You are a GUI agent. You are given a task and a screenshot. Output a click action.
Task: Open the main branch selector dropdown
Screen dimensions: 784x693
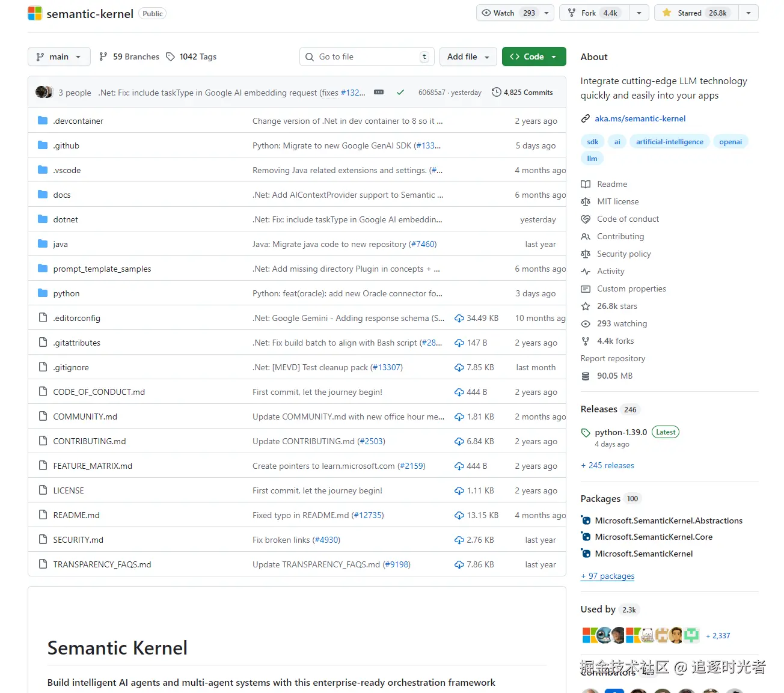[x=59, y=56]
